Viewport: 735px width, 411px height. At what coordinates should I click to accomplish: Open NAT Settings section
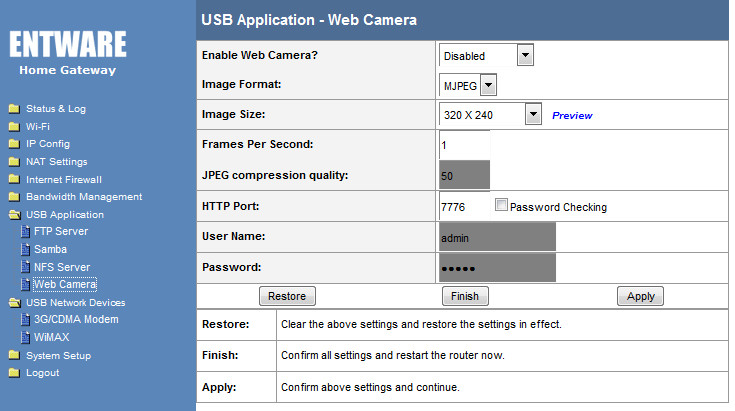(x=57, y=162)
